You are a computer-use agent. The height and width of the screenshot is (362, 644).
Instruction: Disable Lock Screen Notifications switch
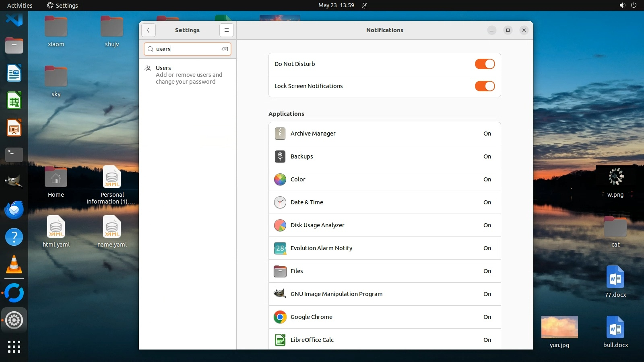point(485,86)
